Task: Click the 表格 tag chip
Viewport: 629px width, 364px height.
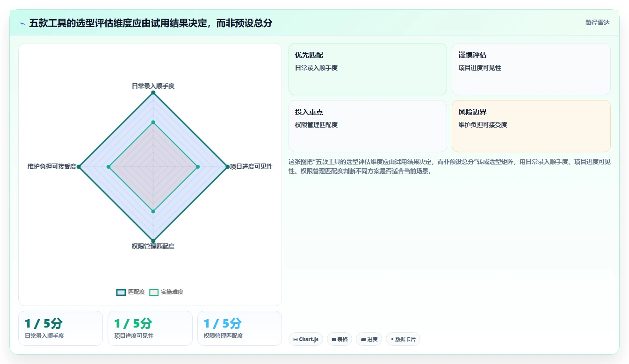Action: click(340, 339)
